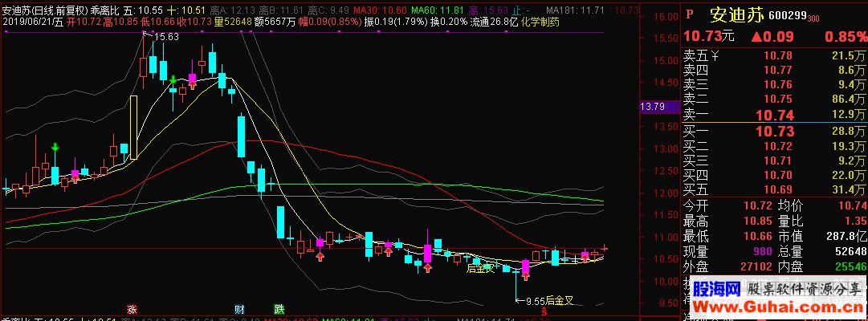This screenshot has height=321, width=868.
Task: Select the 买四 row at 10.70
Action: (775, 176)
